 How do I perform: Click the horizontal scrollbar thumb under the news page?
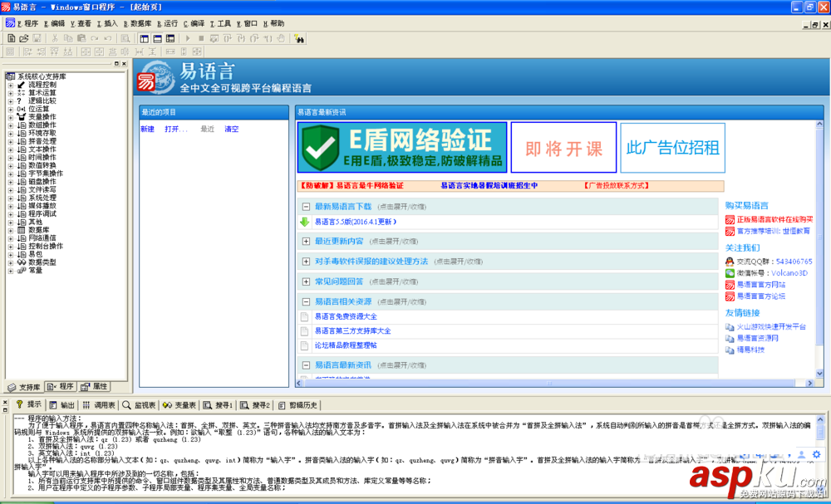coord(548,383)
